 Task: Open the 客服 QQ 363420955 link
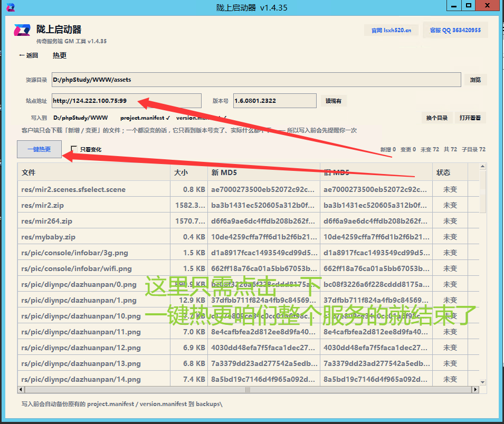(x=455, y=30)
